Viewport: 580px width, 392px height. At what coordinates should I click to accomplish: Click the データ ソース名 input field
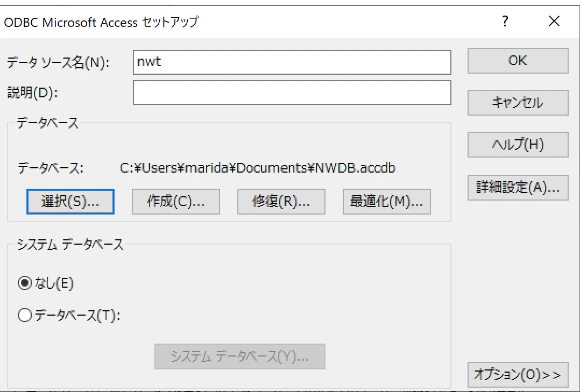point(292,62)
